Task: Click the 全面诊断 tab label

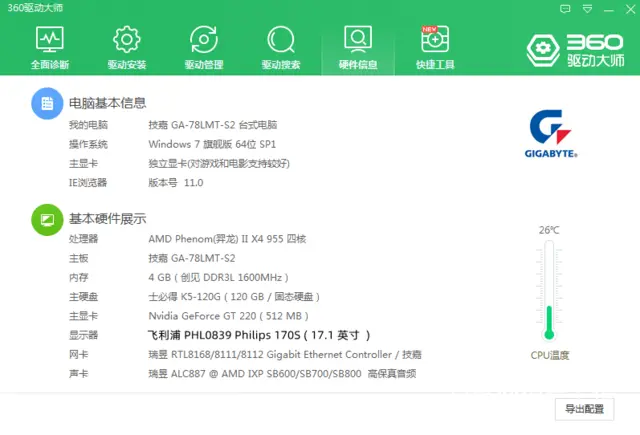Action: 50,64
